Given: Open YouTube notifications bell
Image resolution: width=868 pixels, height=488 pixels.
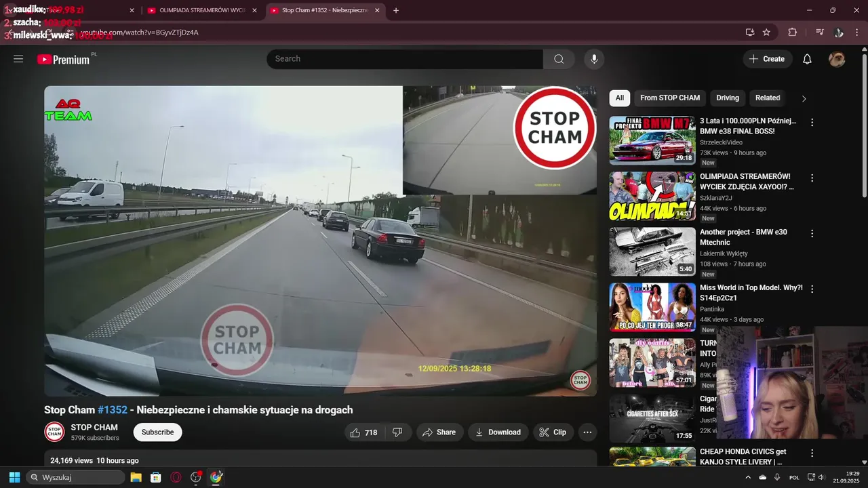Looking at the screenshot, I should (x=807, y=59).
